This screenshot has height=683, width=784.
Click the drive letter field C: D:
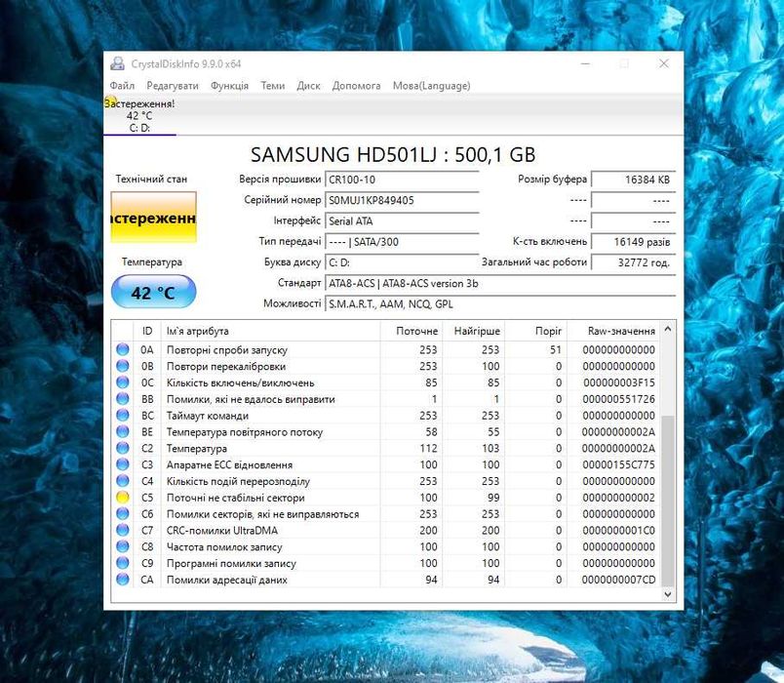click(402, 262)
